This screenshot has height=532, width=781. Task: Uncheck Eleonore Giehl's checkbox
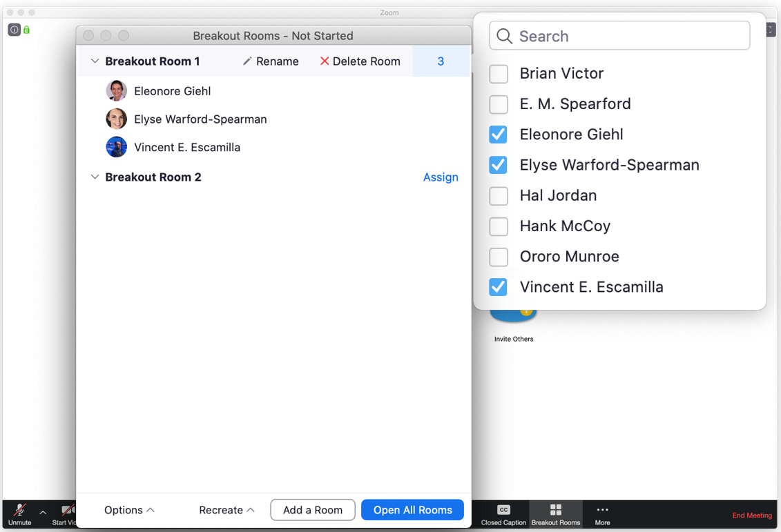tap(499, 135)
